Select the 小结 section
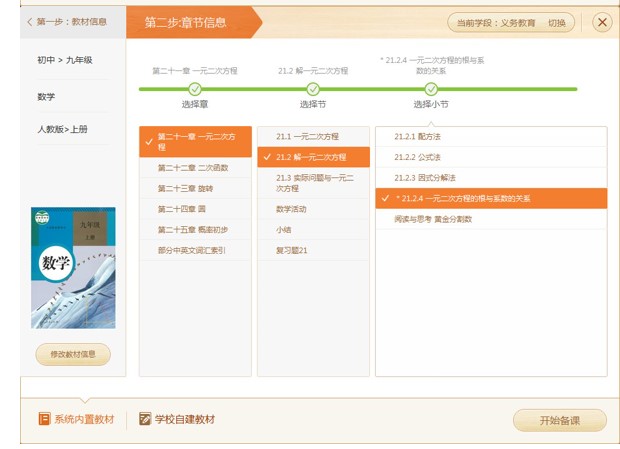The height and width of the screenshot is (449, 620). pyautogui.click(x=314, y=230)
